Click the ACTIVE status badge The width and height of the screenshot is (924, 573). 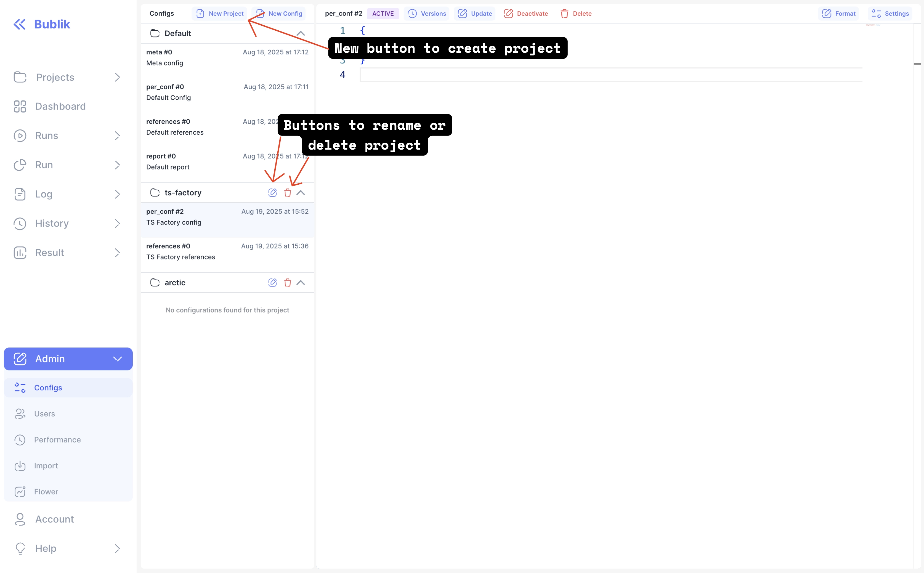(x=383, y=13)
